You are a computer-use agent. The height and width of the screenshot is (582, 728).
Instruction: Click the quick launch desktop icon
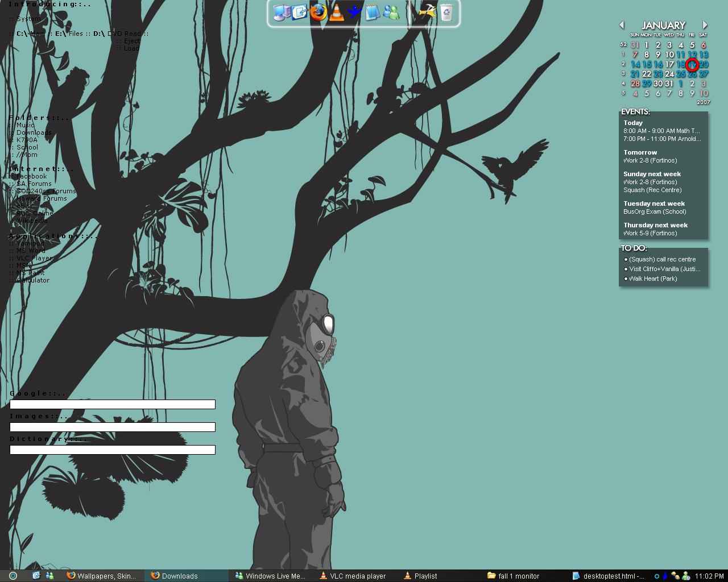click(x=36, y=576)
